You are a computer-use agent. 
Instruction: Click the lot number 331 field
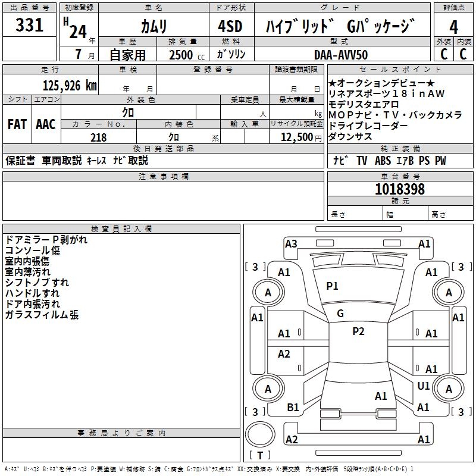click(29, 25)
